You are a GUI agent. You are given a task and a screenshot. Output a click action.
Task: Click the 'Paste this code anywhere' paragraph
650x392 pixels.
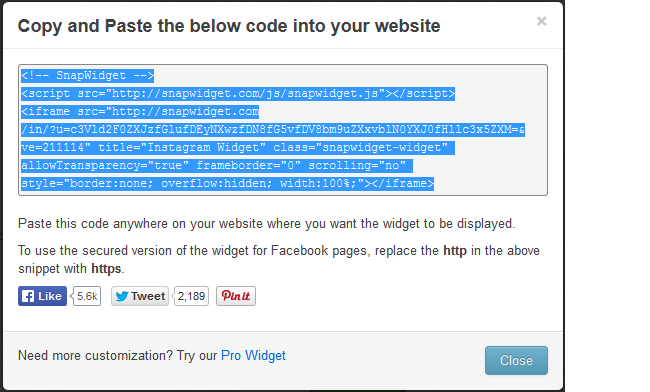point(267,224)
